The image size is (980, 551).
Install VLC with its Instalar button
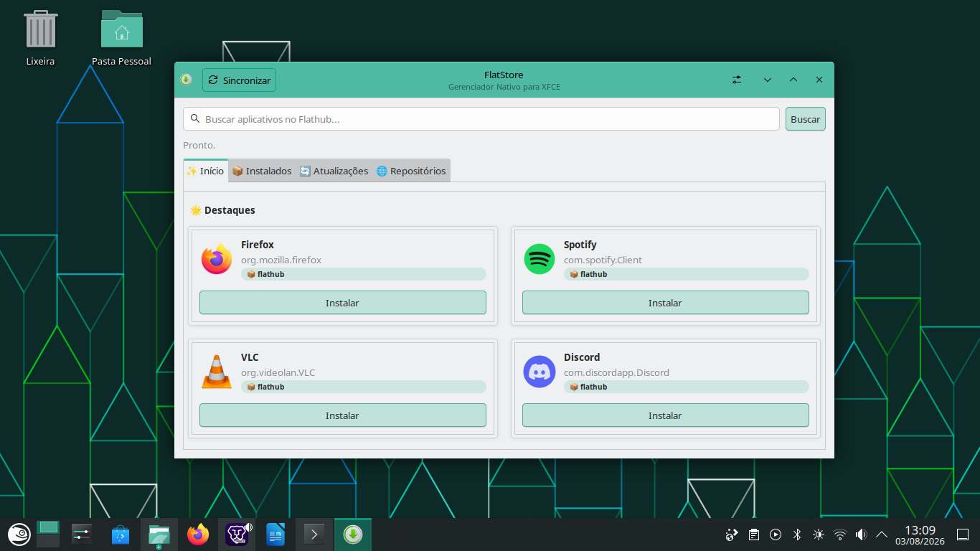[x=343, y=415]
